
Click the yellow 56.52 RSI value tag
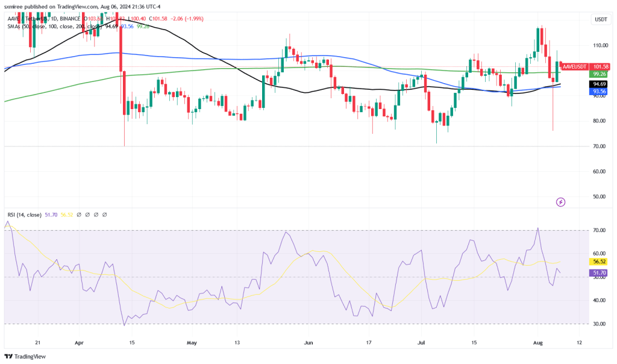click(599, 262)
